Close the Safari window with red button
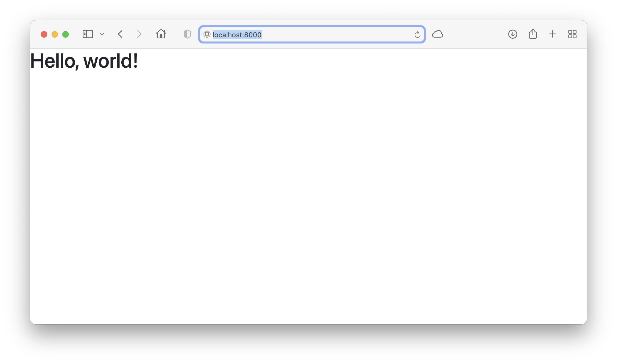This screenshot has width=617, height=364. [x=44, y=34]
